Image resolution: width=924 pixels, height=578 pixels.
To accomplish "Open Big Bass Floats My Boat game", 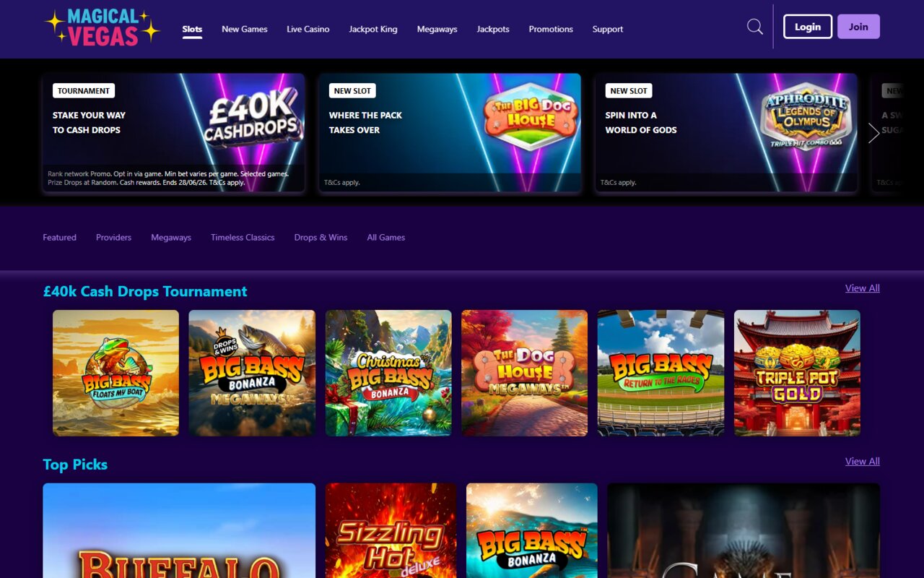I will point(116,373).
